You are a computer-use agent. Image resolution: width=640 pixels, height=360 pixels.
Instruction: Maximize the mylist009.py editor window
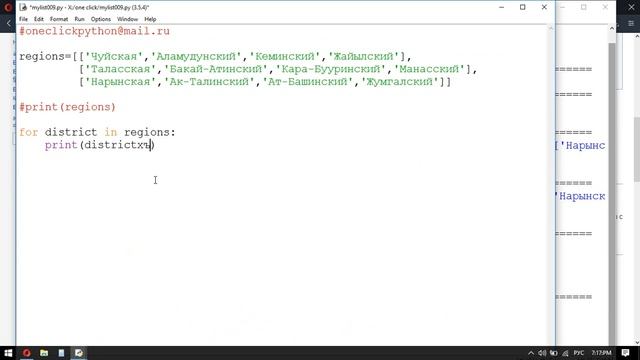[x=522, y=7]
